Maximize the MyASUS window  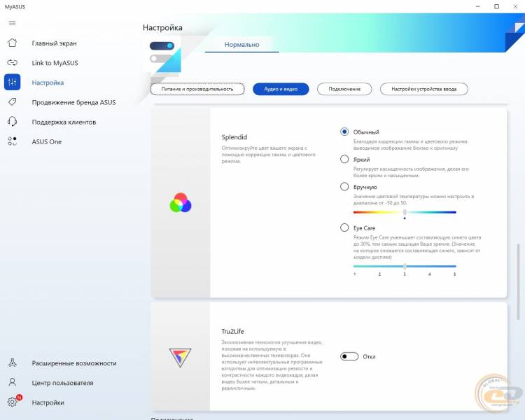click(497, 6)
